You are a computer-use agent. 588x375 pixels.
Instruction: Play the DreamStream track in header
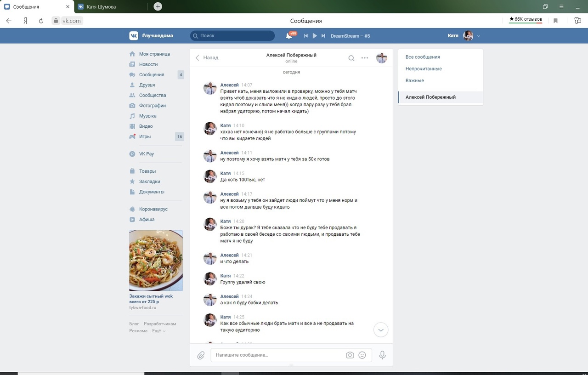coord(315,36)
